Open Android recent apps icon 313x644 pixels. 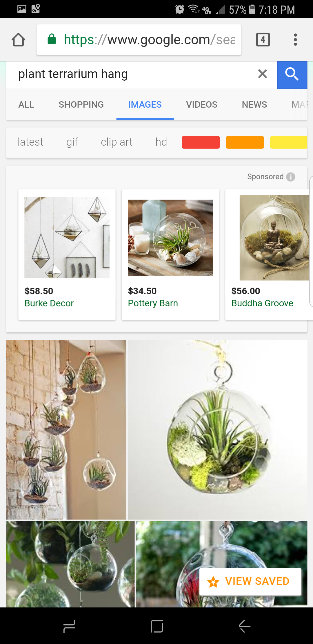69,626
